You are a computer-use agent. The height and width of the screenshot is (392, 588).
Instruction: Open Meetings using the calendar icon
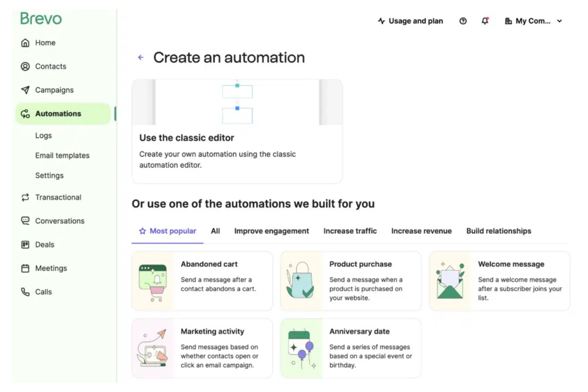pos(25,268)
